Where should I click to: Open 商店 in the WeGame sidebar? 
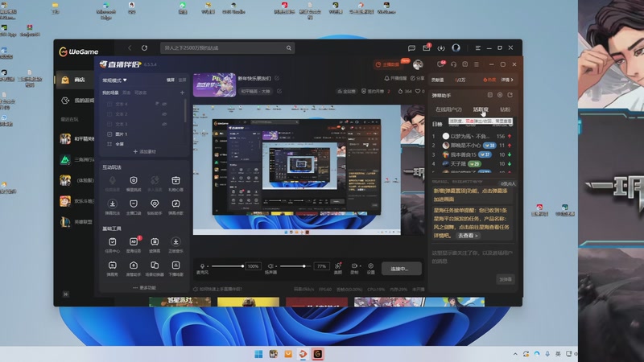click(74, 80)
